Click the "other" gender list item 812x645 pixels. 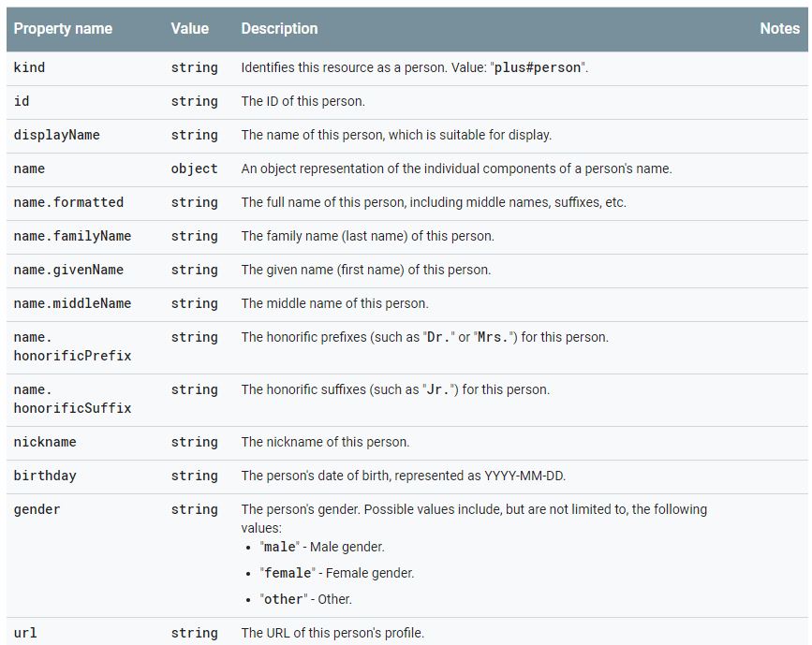pyautogui.click(x=305, y=599)
